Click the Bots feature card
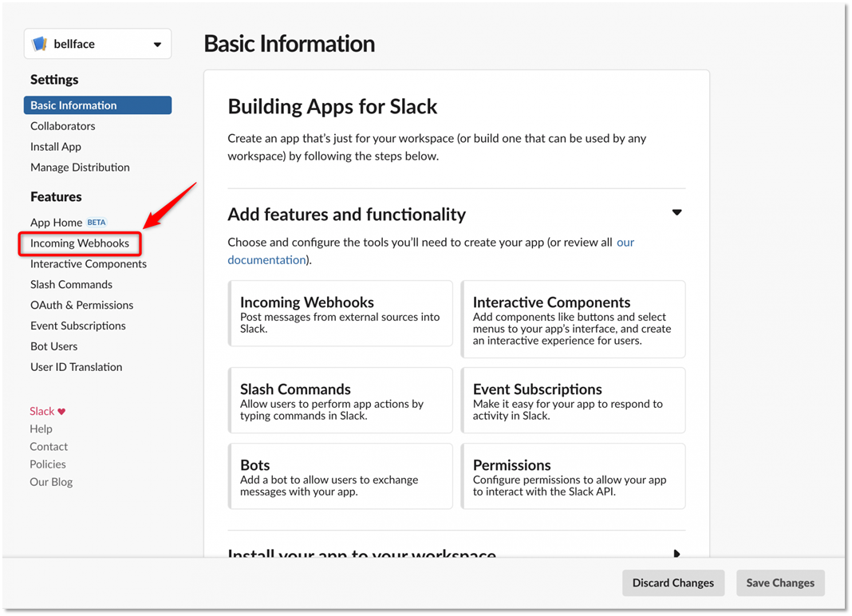852x616 pixels. point(340,477)
